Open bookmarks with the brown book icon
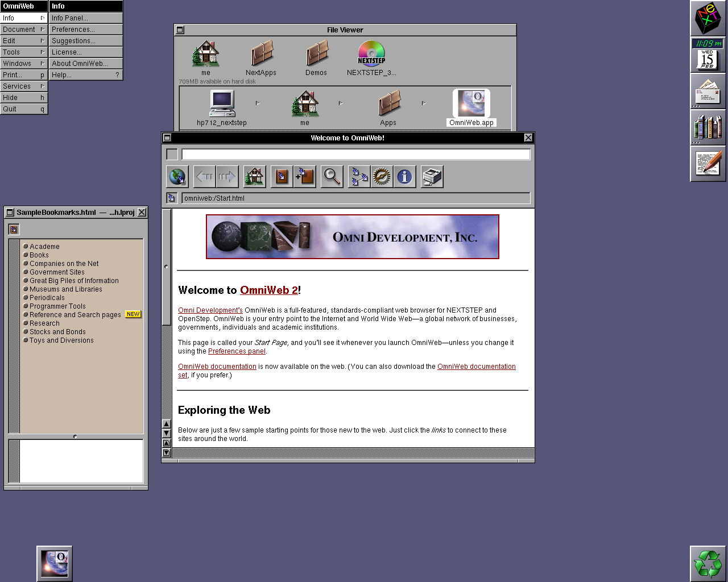The width and height of the screenshot is (728, 582). point(282,177)
